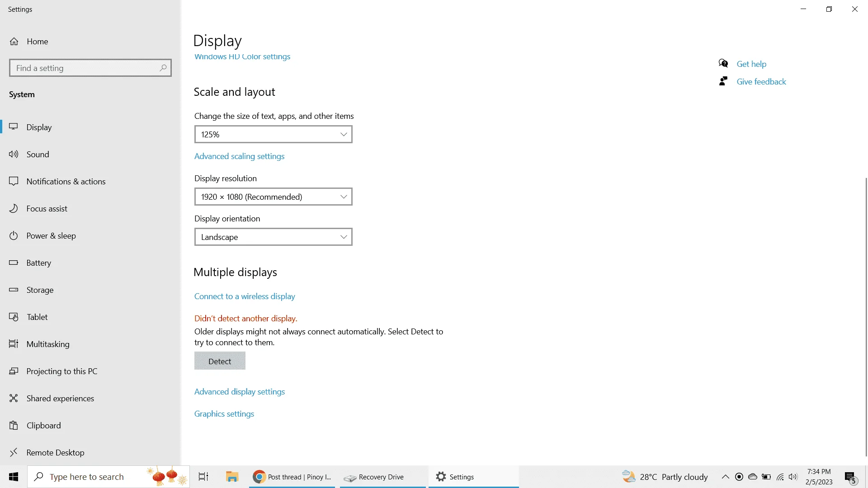
Task: Show hidden system tray icons
Action: click(725, 477)
